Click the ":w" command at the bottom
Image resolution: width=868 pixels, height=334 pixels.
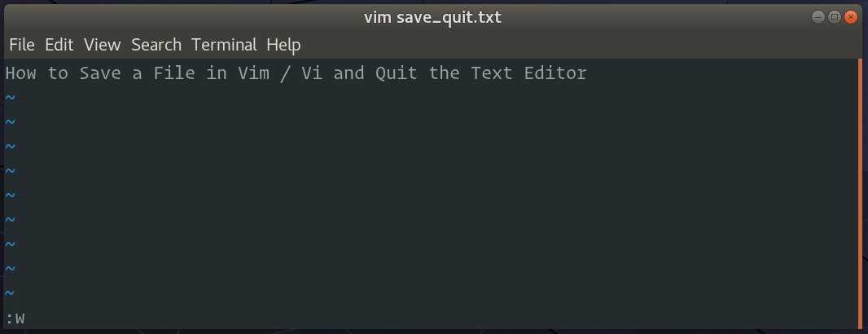pyautogui.click(x=15, y=319)
